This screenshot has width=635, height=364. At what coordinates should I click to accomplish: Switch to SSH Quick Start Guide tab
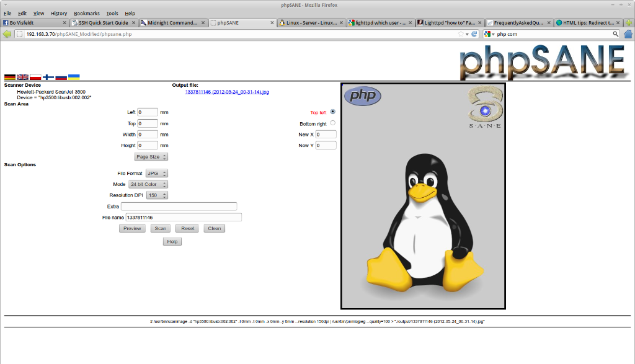[x=104, y=23]
